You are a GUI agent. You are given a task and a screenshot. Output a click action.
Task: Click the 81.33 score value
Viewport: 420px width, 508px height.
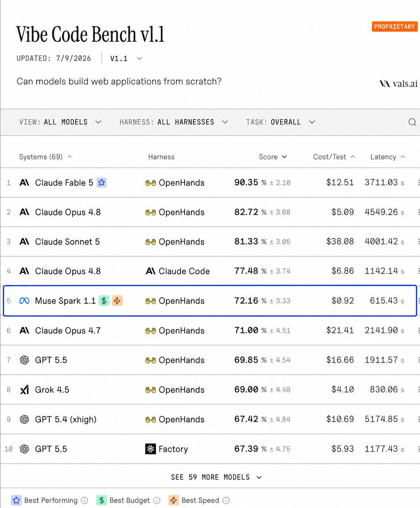tap(246, 242)
